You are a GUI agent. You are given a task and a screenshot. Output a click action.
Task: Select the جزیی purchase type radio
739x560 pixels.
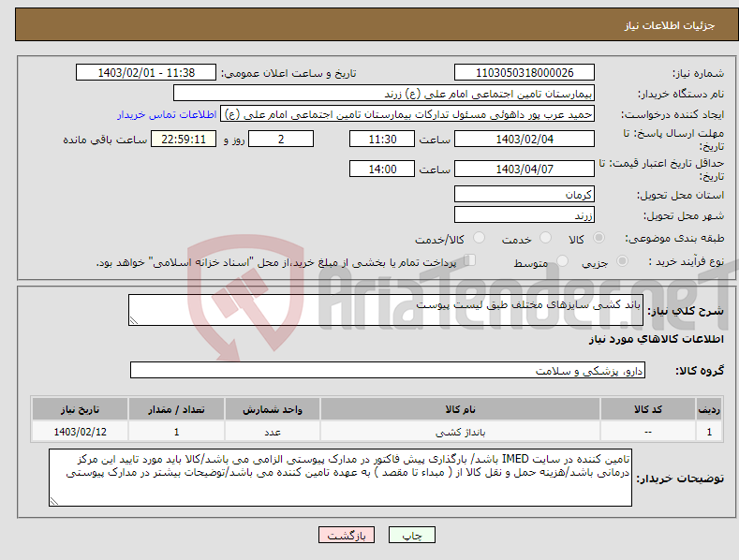(x=622, y=260)
